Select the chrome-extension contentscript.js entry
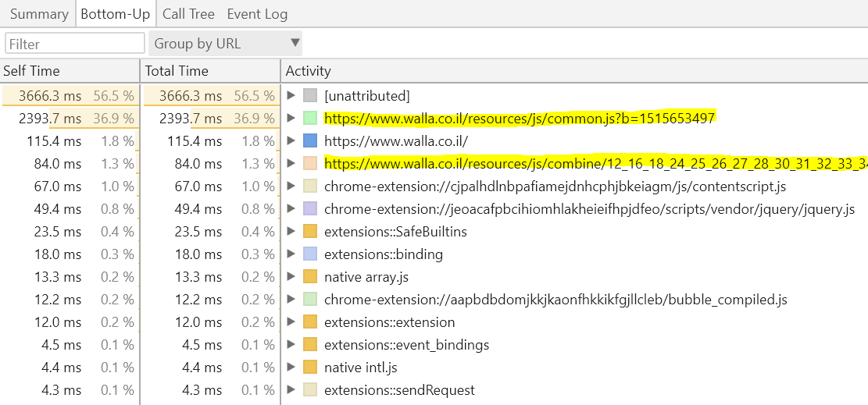Viewport: 868px width, 405px height. 555,187
